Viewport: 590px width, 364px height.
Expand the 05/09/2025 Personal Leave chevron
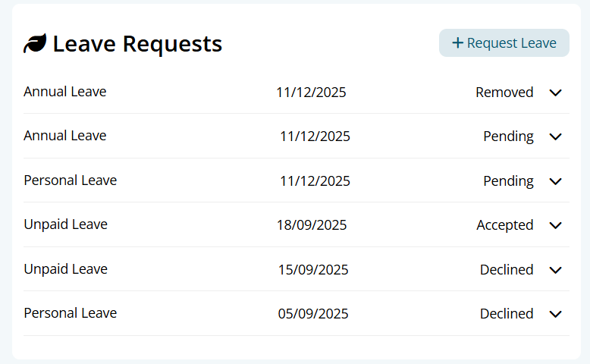coord(555,314)
